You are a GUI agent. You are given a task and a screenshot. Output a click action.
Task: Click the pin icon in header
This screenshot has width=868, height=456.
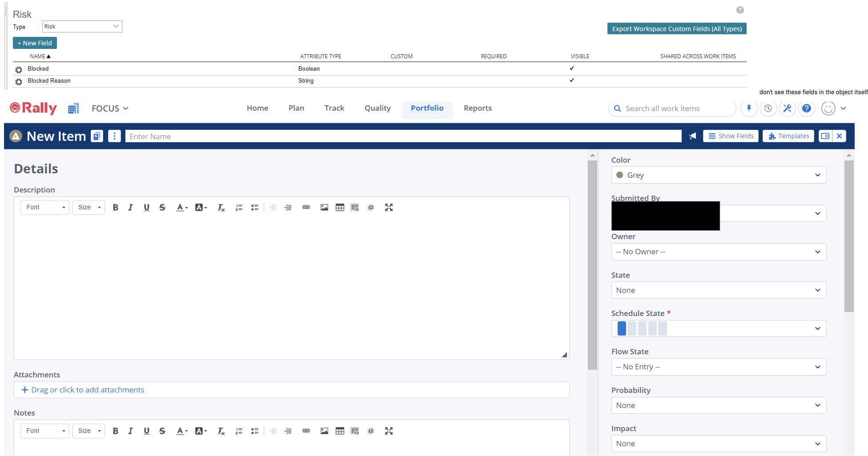pyautogui.click(x=749, y=108)
